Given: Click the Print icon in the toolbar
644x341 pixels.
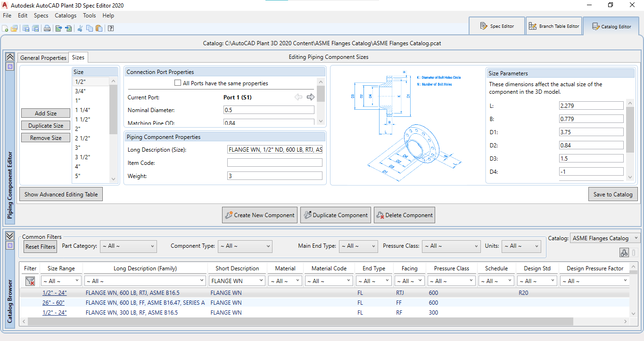Looking at the screenshot, I should [47, 28].
